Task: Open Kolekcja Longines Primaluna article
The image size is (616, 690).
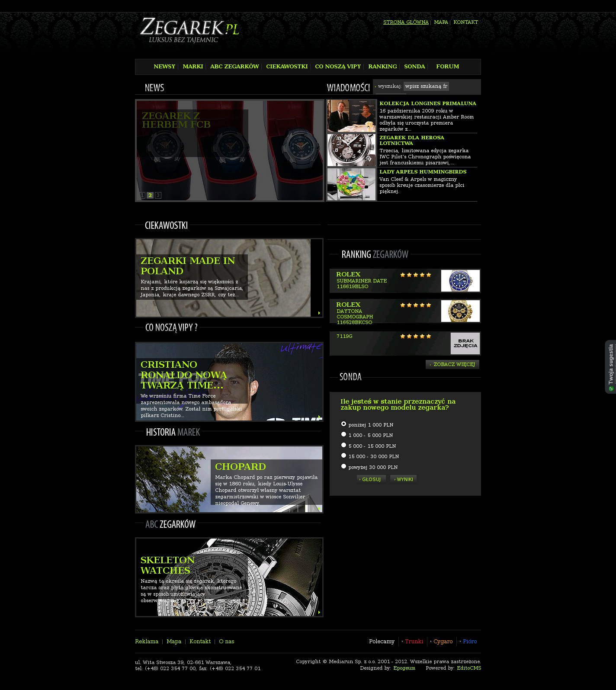Action: [x=428, y=103]
